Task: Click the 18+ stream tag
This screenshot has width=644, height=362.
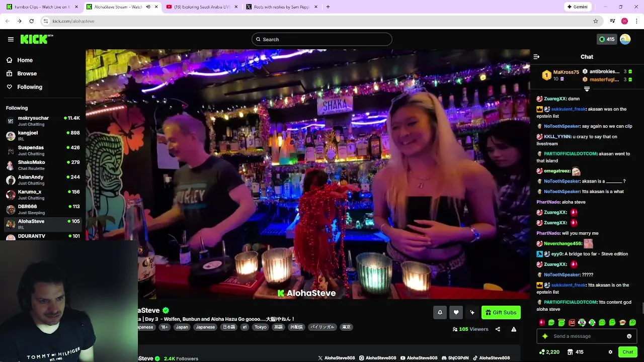Action: click(165, 327)
